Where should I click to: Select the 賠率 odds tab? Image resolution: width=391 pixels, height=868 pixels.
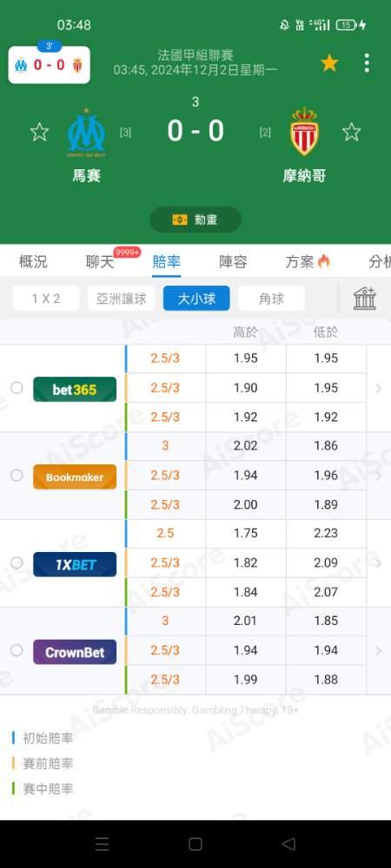click(166, 262)
